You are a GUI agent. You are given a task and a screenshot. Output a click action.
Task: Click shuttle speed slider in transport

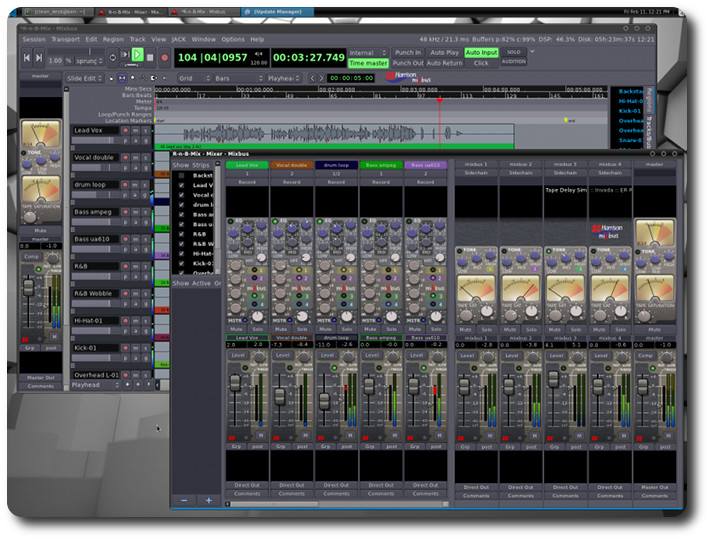tap(76, 51)
